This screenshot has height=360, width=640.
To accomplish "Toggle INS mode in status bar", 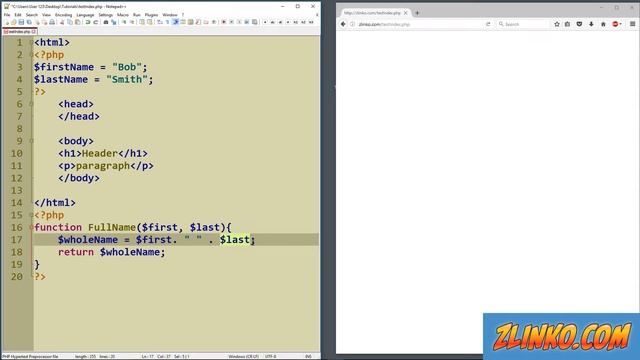I will 308,356.
